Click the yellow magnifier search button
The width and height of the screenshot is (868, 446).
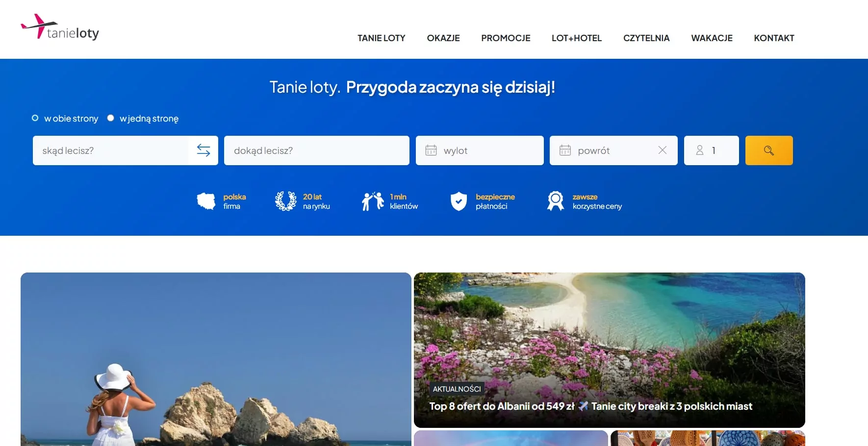point(768,150)
